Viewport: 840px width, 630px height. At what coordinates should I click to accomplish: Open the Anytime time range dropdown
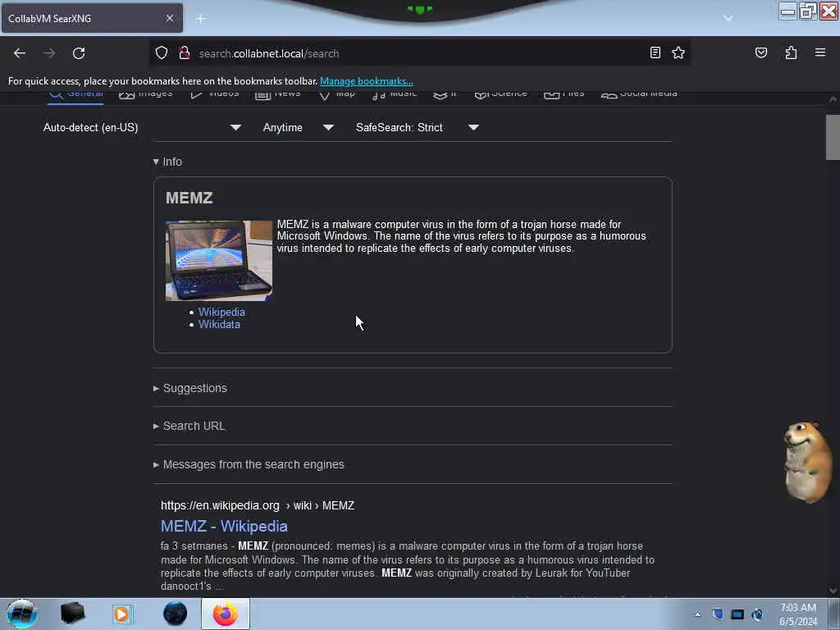tap(299, 127)
